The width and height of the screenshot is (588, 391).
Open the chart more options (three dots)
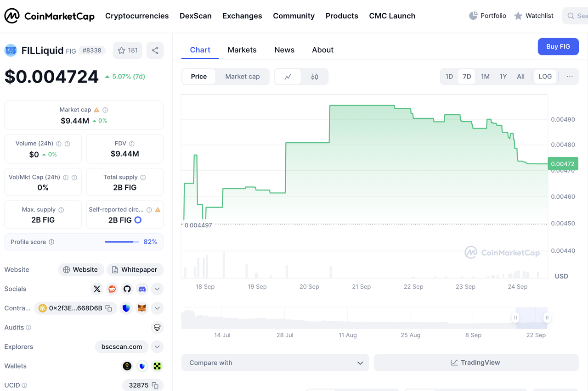pyautogui.click(x=570, y=77)
